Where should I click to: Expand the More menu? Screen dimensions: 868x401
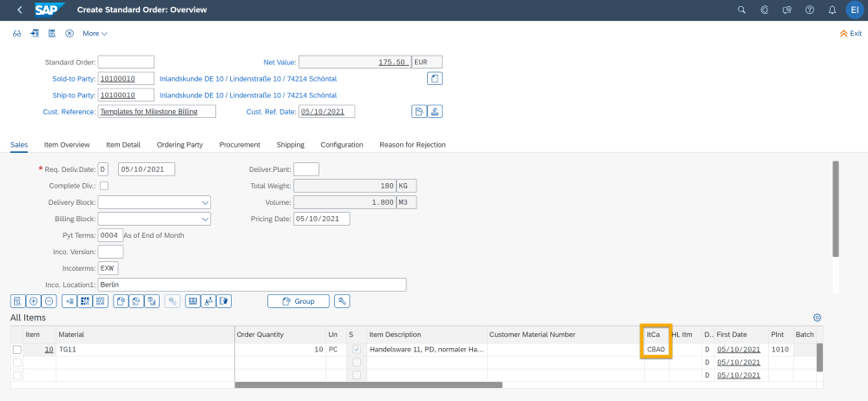(x=95, y=33)
